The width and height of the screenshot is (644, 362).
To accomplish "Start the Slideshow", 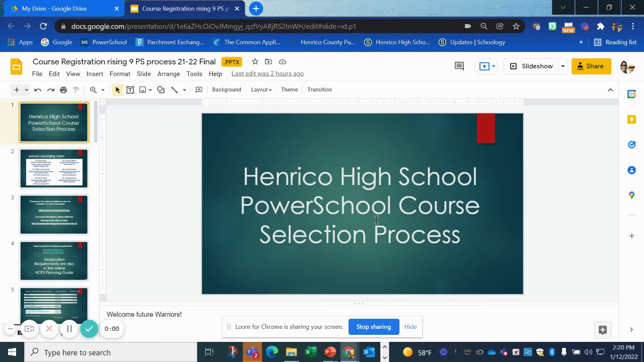I will (531, 66).
